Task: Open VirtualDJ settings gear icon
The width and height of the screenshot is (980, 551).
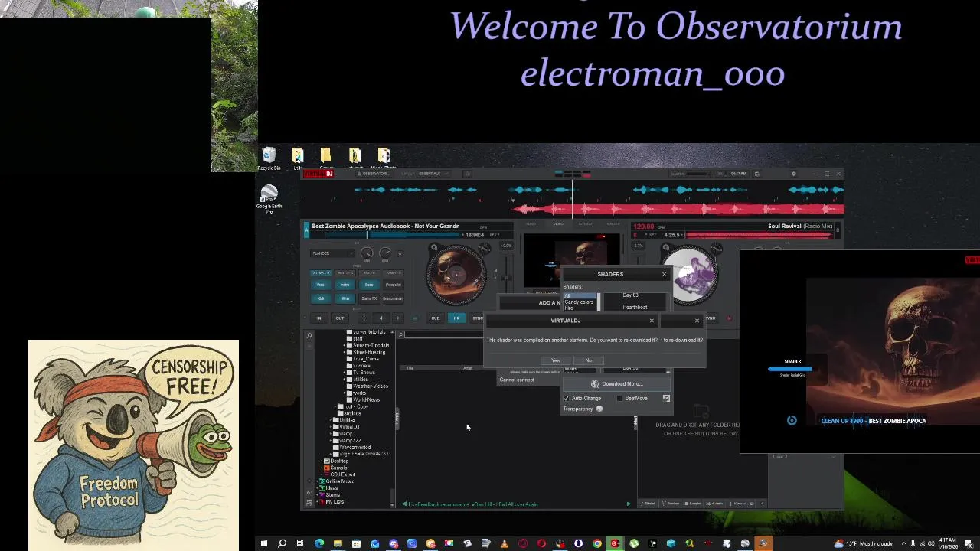Action: [793, 174]
